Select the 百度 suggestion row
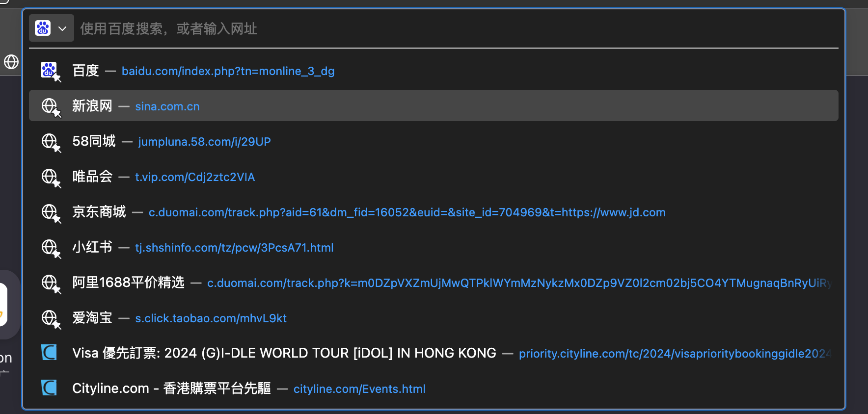Screen dimensions: 868x414 434,71
